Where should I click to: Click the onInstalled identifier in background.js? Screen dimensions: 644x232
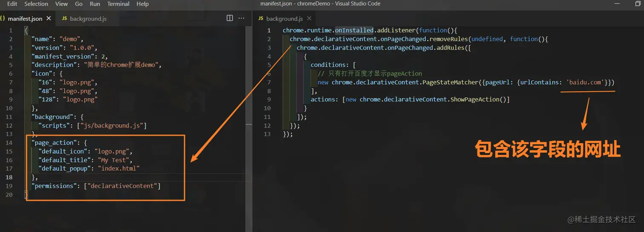pyautogui.click(x=354, y=30)
